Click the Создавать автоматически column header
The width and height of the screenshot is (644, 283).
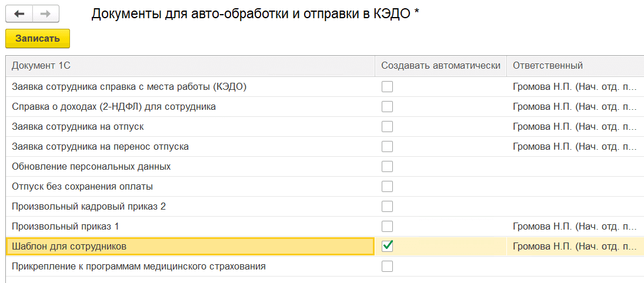tap(441, 66)
